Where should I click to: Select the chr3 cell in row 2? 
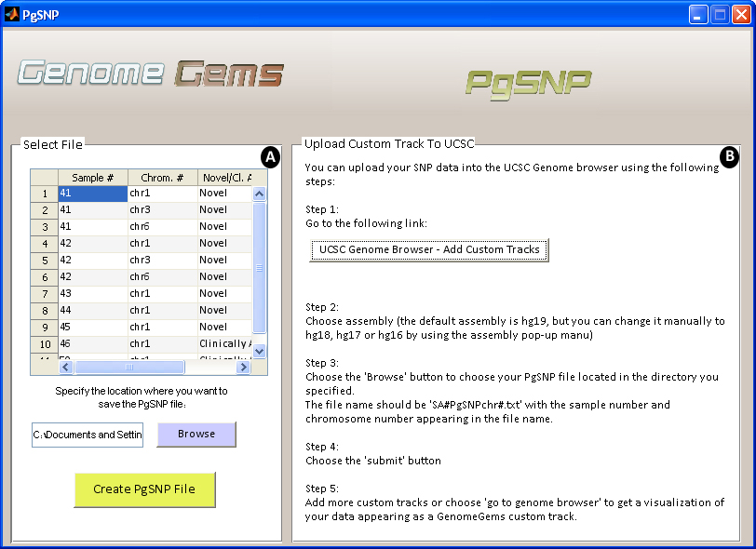[163, 210]
